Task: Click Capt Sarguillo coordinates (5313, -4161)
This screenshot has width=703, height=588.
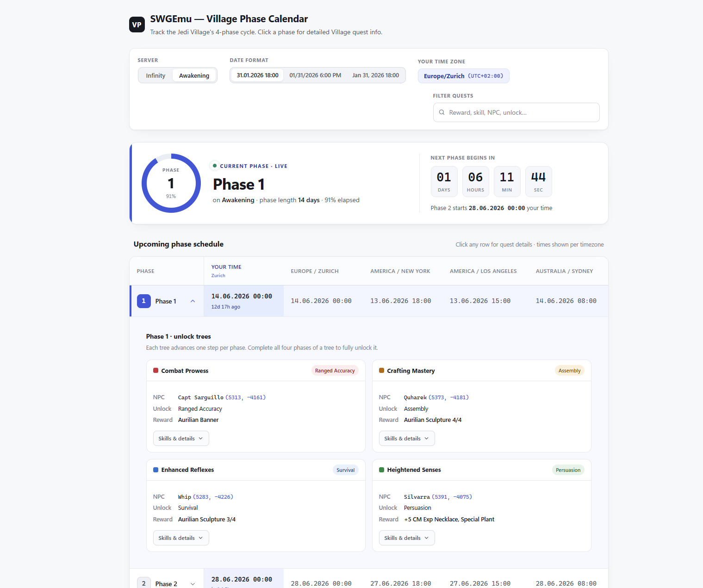Action: pos(245,397)
